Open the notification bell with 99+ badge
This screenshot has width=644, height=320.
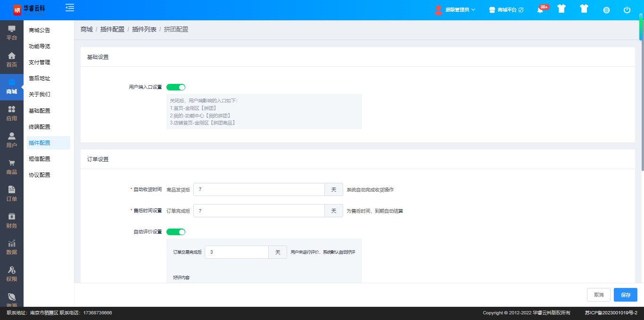540,10
